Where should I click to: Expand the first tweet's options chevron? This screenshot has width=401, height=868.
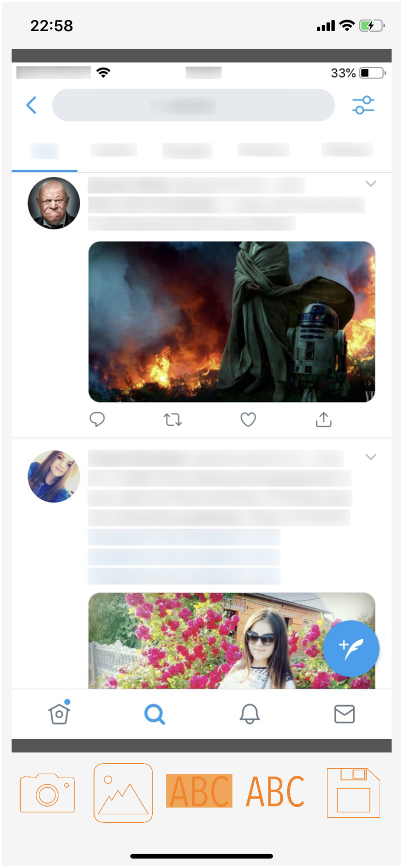click(371, 184)
